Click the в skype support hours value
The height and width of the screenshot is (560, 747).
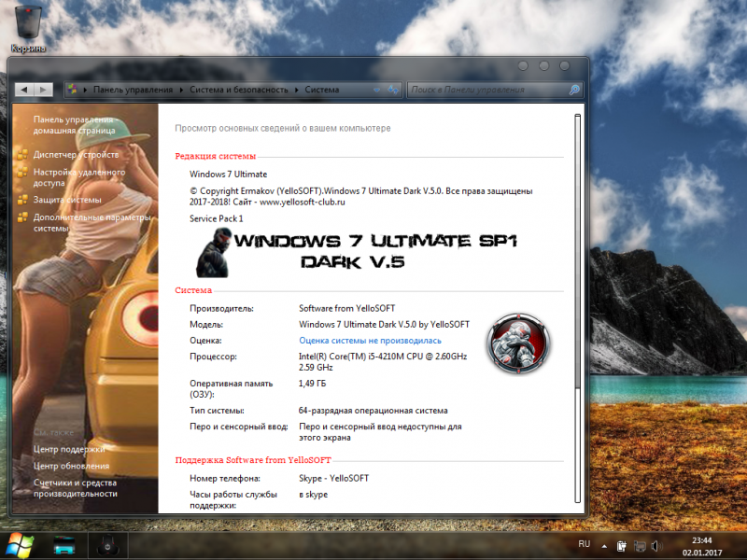coord(314,495)
